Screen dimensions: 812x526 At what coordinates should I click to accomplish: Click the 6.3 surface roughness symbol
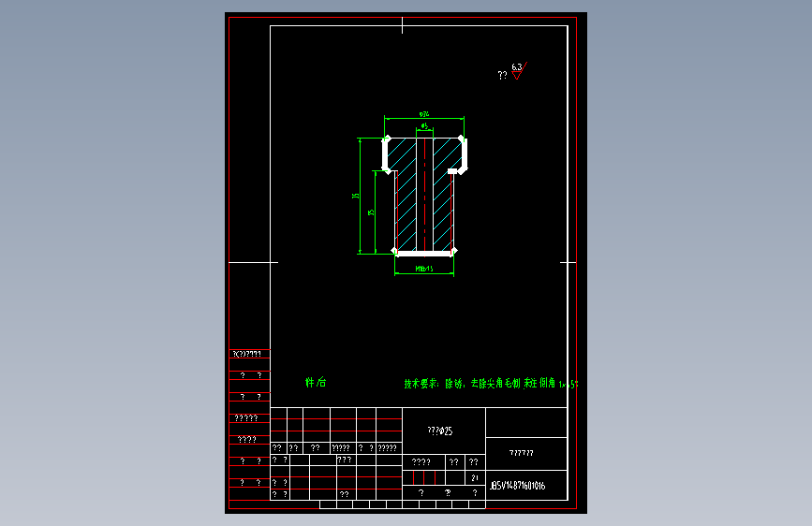coord(519,71)
